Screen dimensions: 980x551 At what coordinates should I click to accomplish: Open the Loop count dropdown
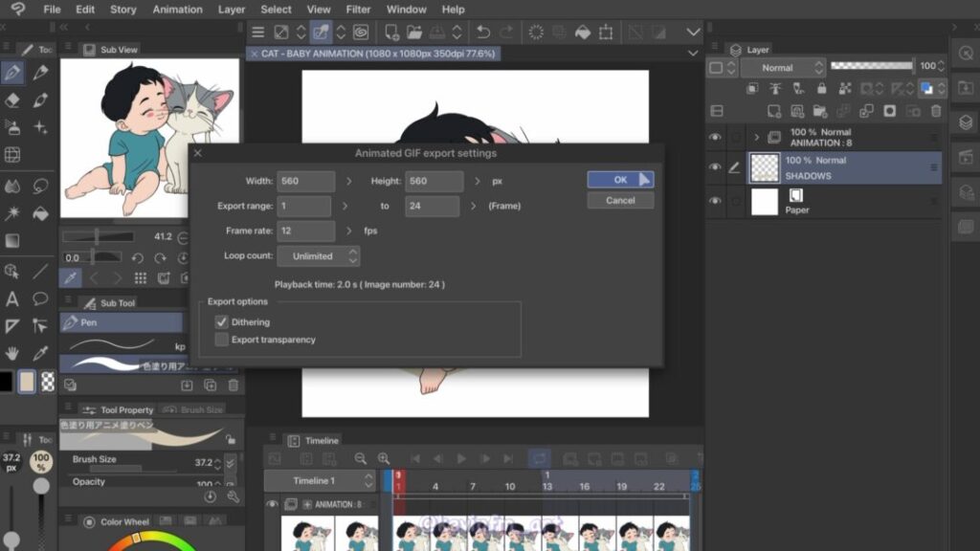(x=319, y=256)
